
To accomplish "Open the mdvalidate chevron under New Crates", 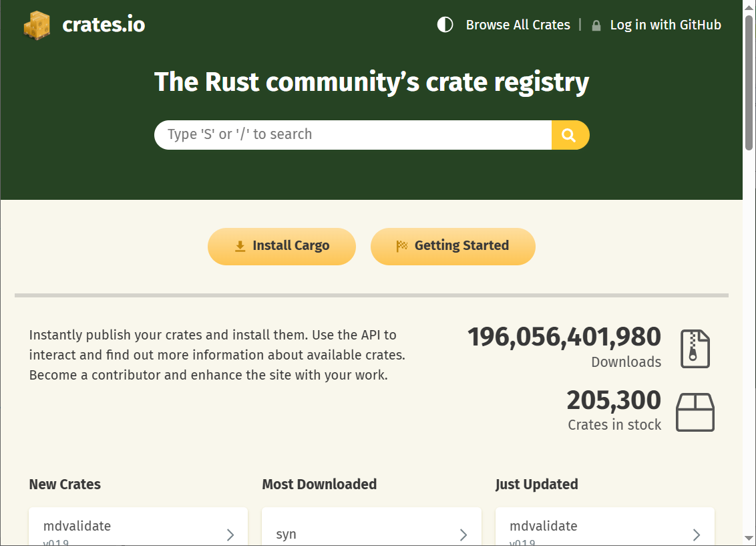I will (x=230, y=534).
